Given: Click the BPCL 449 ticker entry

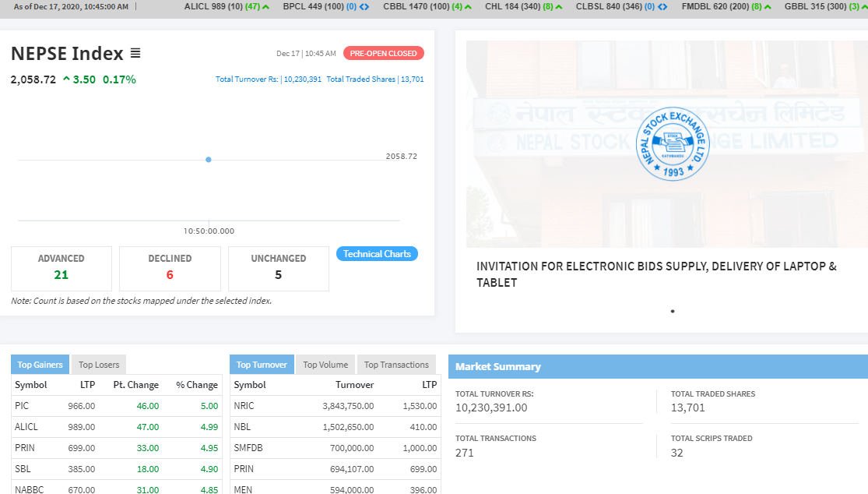Looking at the screenshot, I should [325, 7].
